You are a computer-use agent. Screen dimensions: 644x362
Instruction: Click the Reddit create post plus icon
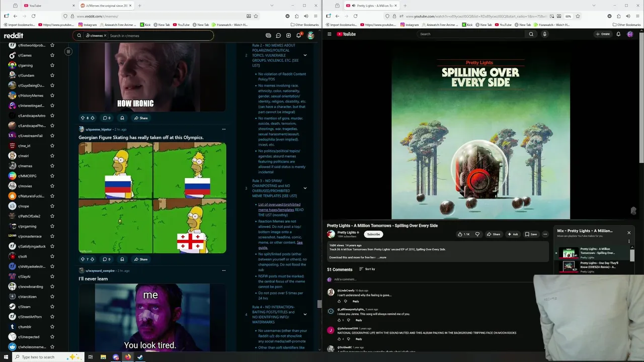point(288,36)
